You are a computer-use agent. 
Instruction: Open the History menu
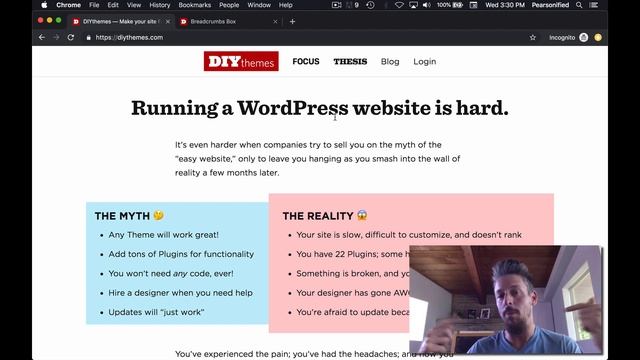[x=160, y=5]
